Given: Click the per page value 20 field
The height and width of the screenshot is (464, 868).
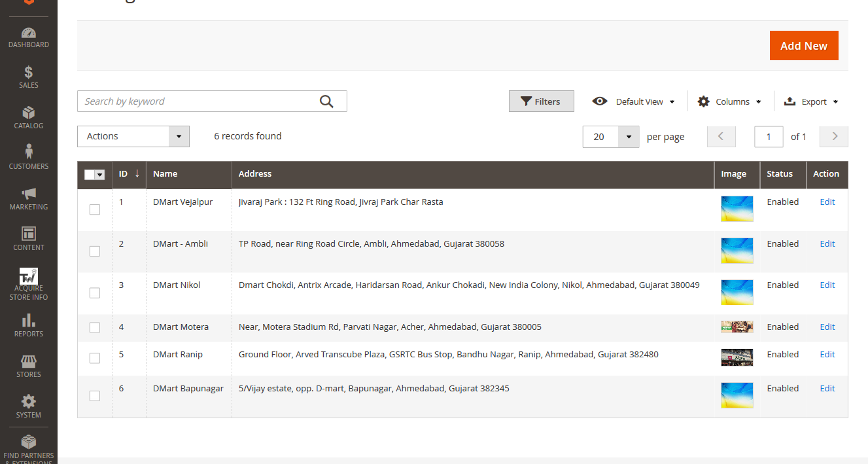Looking at the screenshot, I should [x=600, y=137].
